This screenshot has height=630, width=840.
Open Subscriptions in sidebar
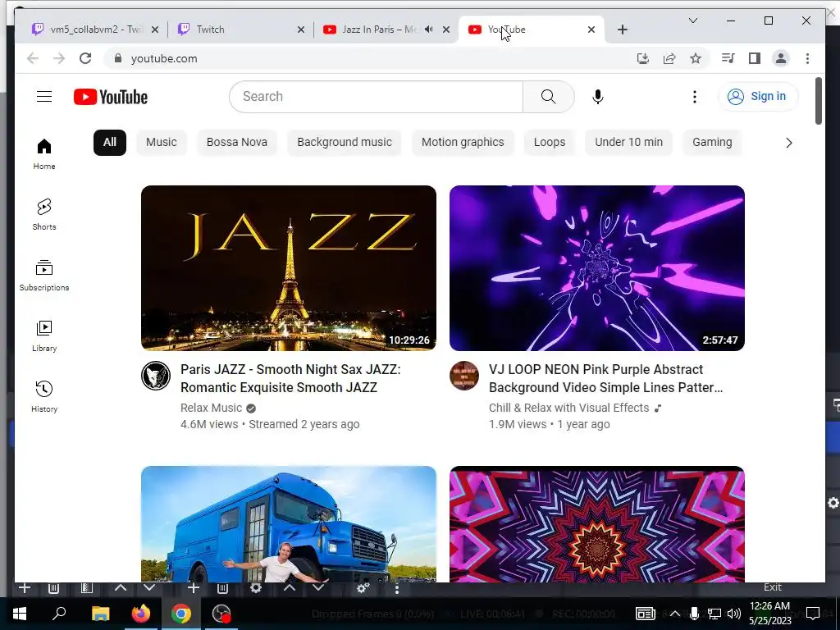coord(44,276)
